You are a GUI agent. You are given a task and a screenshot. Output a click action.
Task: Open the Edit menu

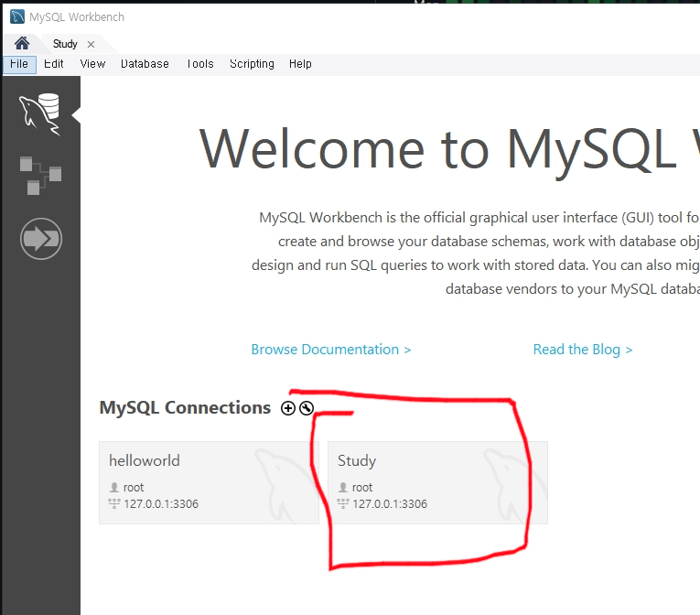54,64
